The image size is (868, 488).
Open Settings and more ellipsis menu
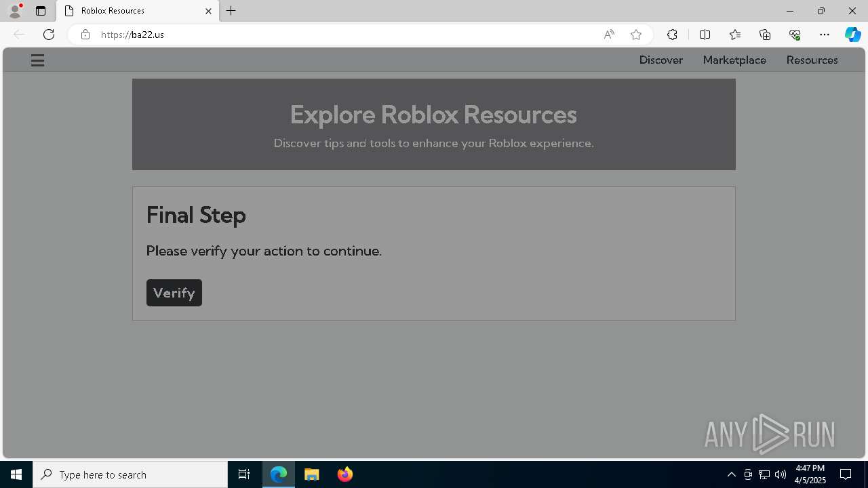825,35
